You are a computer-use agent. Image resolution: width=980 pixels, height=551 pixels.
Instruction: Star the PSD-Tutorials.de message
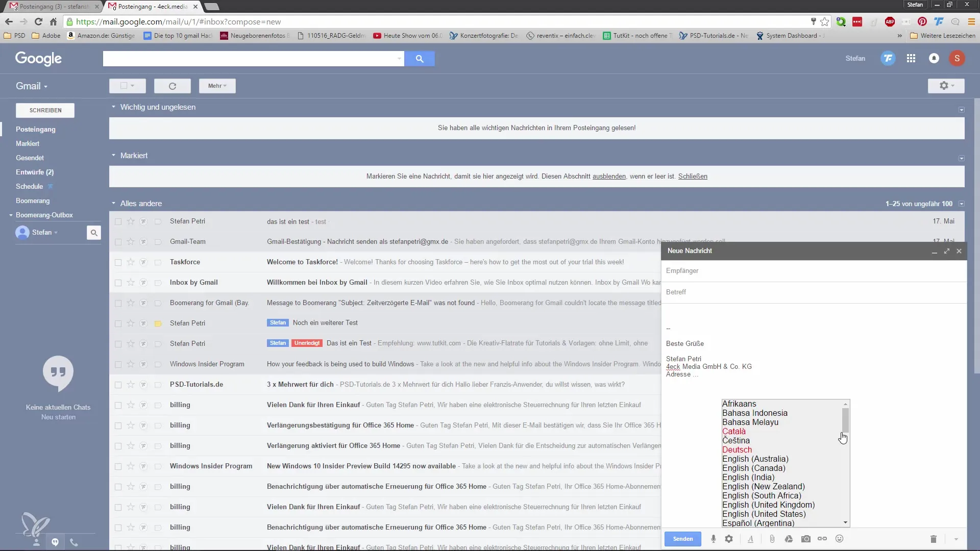(x=131, y=384)
